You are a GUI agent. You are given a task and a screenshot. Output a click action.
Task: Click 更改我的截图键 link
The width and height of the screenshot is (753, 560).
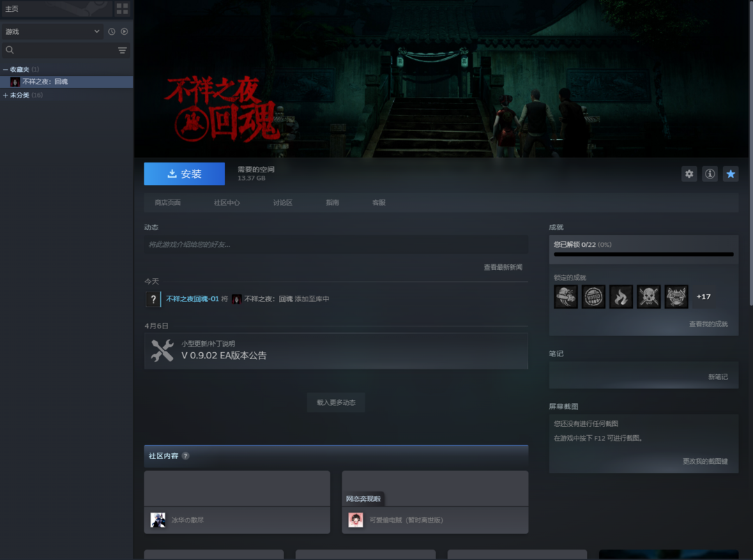(x=705, y=461)
